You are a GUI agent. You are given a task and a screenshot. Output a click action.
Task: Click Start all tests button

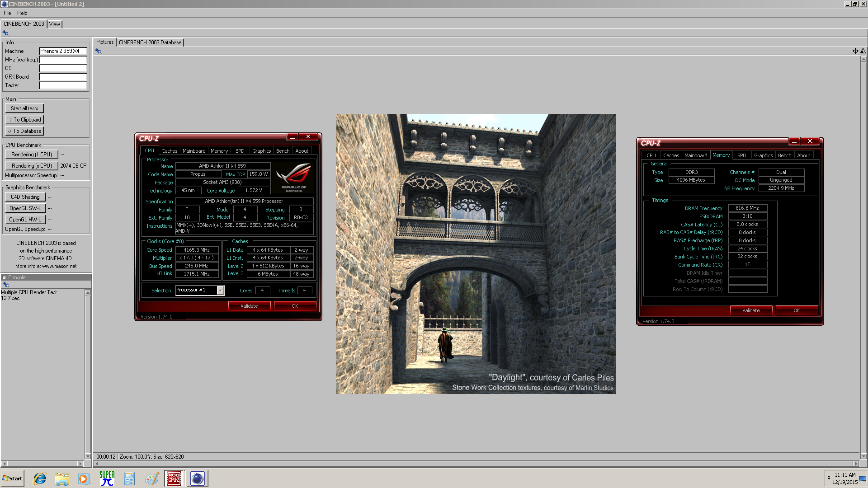(x=24, y=108)
